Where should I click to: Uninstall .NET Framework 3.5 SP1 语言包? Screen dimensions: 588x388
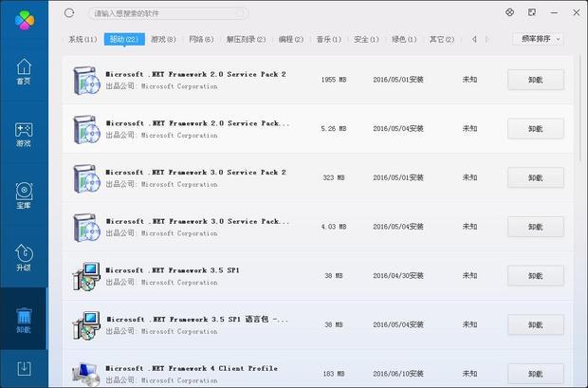tap(536, 324)
